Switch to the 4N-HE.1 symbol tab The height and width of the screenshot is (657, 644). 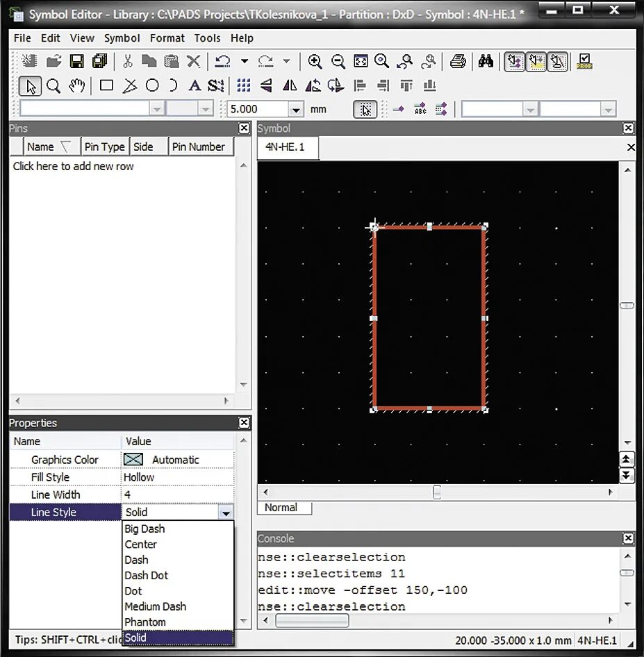coord(288,147)
